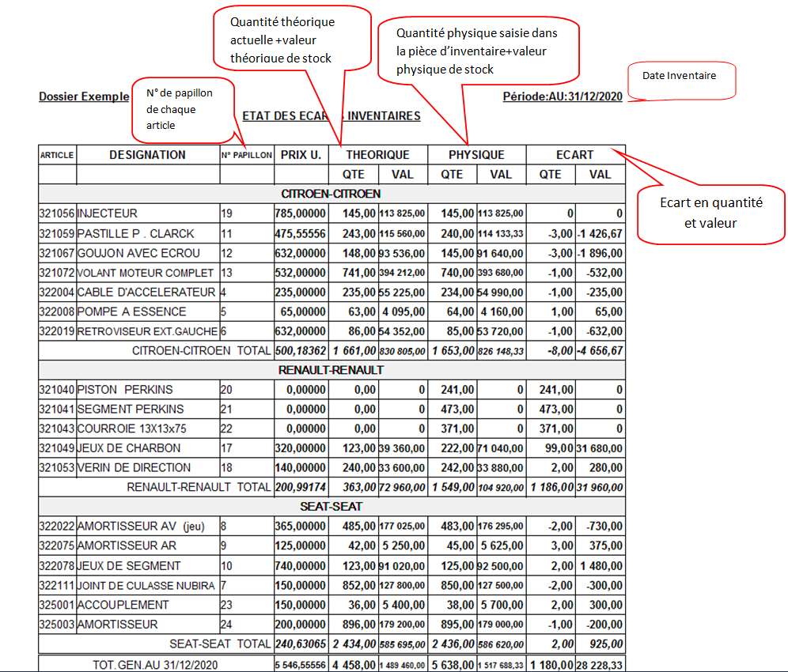Click theoretical quantity 896,00
Screen dimensions: 788x672
(359, 625)
